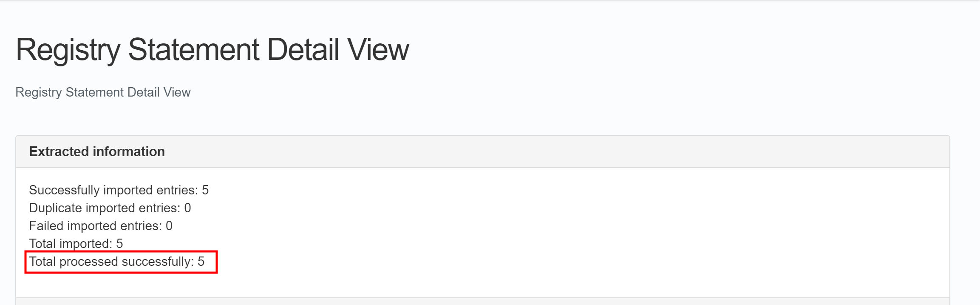Viewport: 980px width, 305px height.
Task: Click the word Statement in the gray subtitle
Action: pyautogui.click(x=91, y=92)
